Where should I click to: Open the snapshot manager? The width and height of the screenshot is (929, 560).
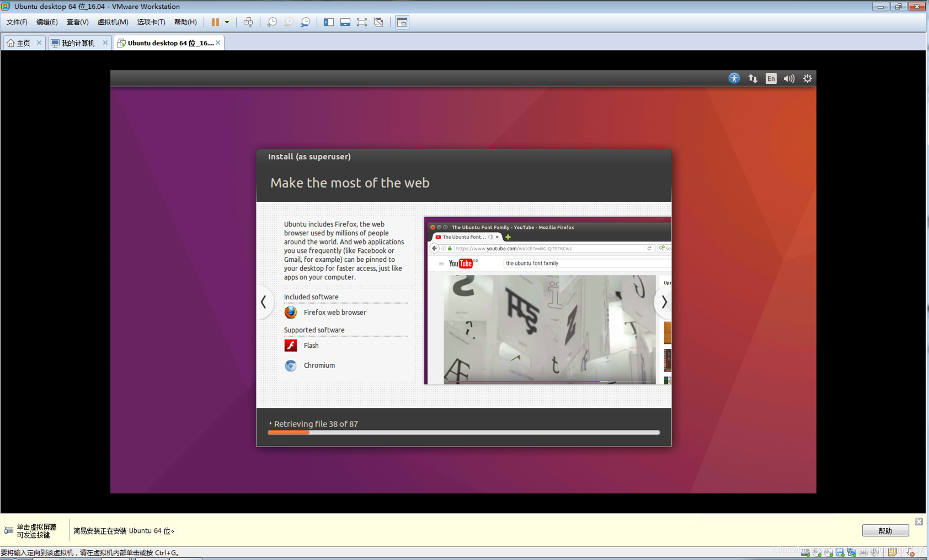(x=305, y=22)
